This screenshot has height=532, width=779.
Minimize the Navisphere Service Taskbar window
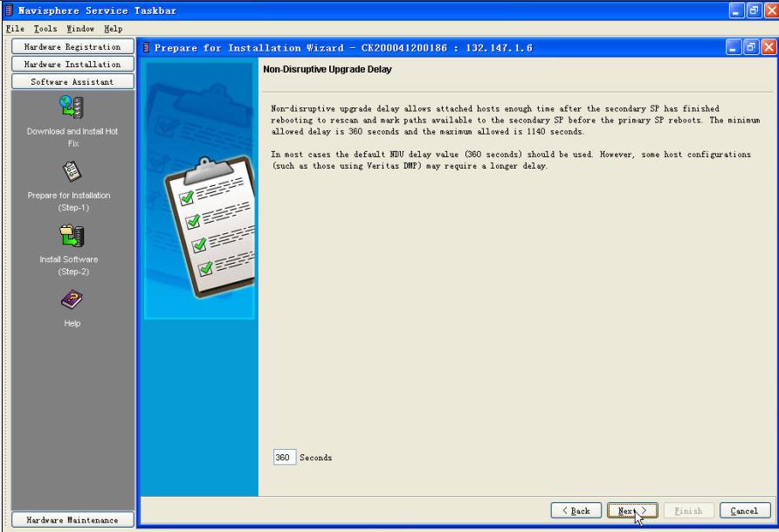pyautogui.click(x=737, y=10)
